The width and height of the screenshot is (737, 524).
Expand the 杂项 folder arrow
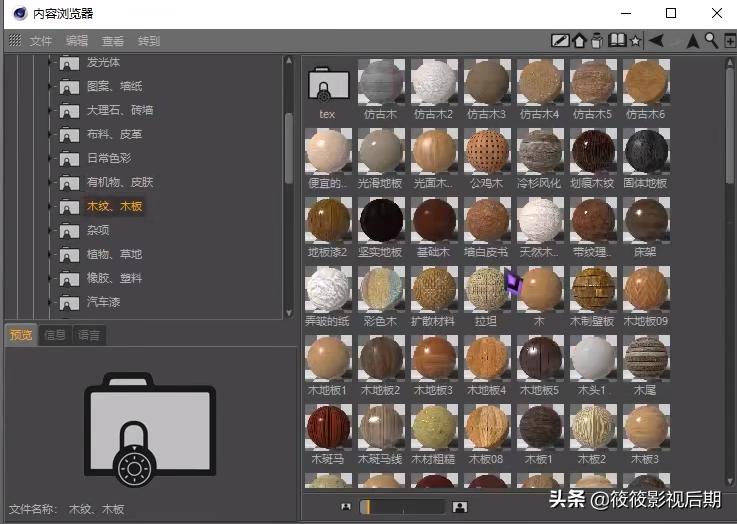[x=50, y=230]
